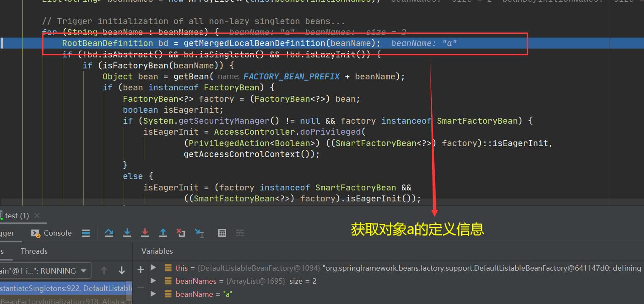The width and height of the screenshot is (644, 304).
Task: Click getAccessControlContext() in the editor
Action: point(249,154)
